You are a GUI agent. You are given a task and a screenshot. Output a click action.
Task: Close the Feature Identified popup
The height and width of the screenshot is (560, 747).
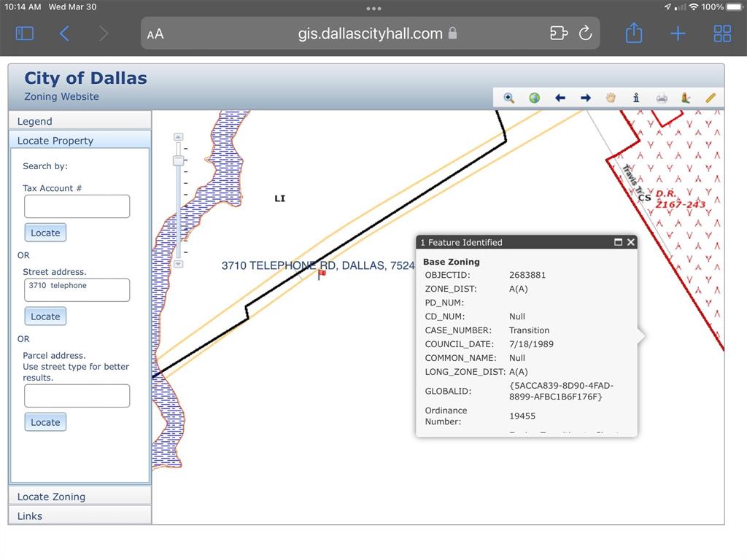pyautogui.click(x=631, y=242)
